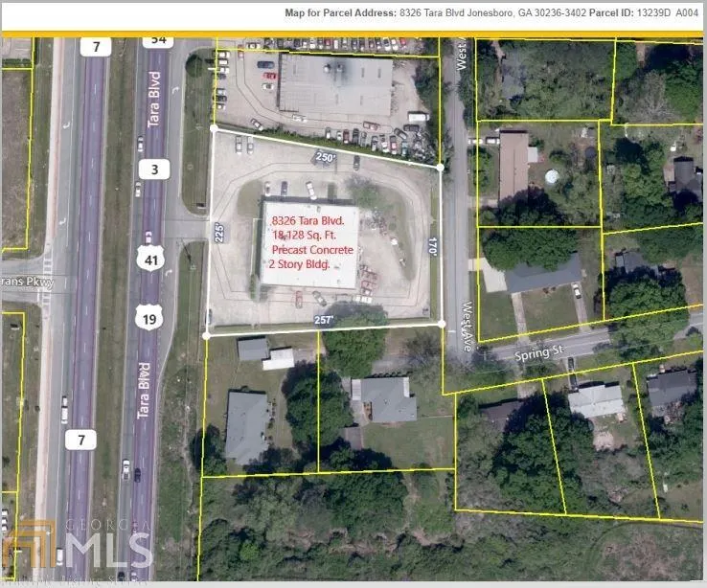Screen dimensions: 707x588
Task: Click the 250' boundary dimension label
Action: point(327,156)
